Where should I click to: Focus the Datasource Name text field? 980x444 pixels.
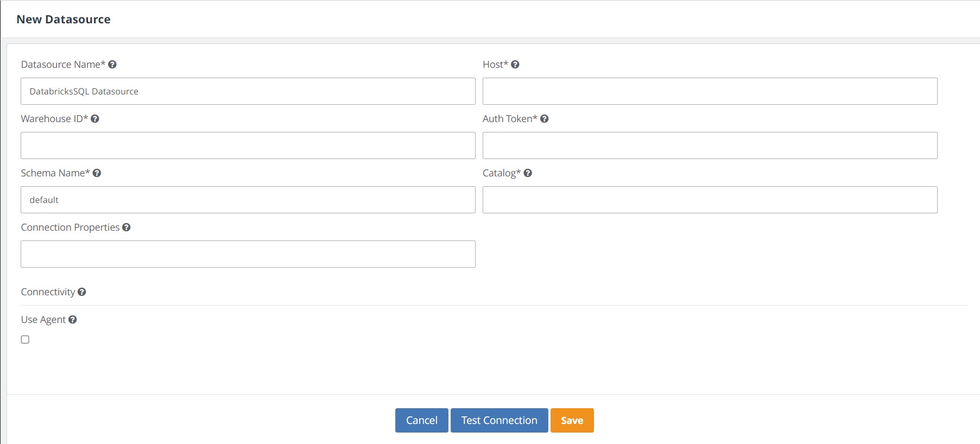point(248,91)
